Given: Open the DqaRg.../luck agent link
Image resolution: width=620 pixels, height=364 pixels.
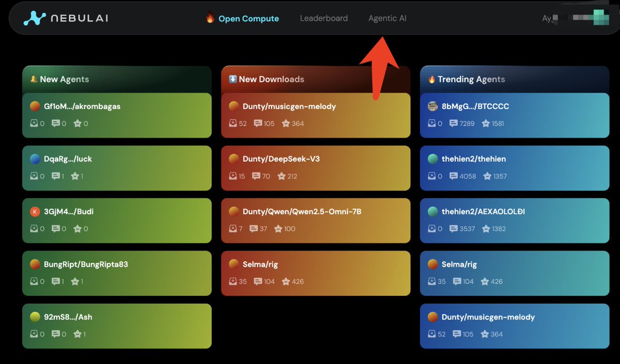Looking at the screenshot, I should [x=68, y=159].
